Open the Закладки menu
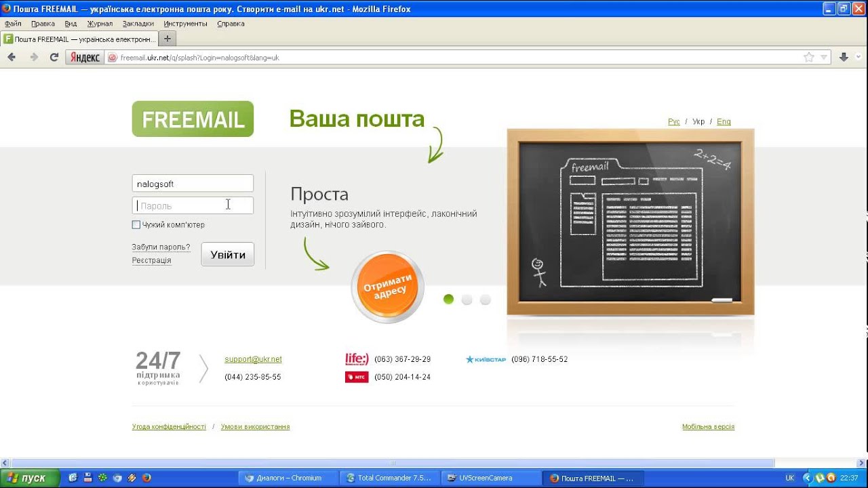Screen dimensions: 868x488 click(x=138, y=24)
